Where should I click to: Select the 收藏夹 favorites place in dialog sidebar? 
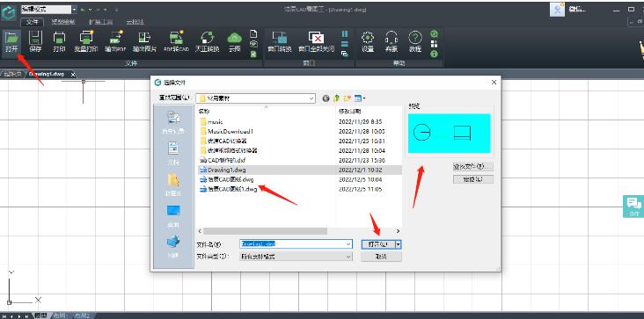[173, 184]
